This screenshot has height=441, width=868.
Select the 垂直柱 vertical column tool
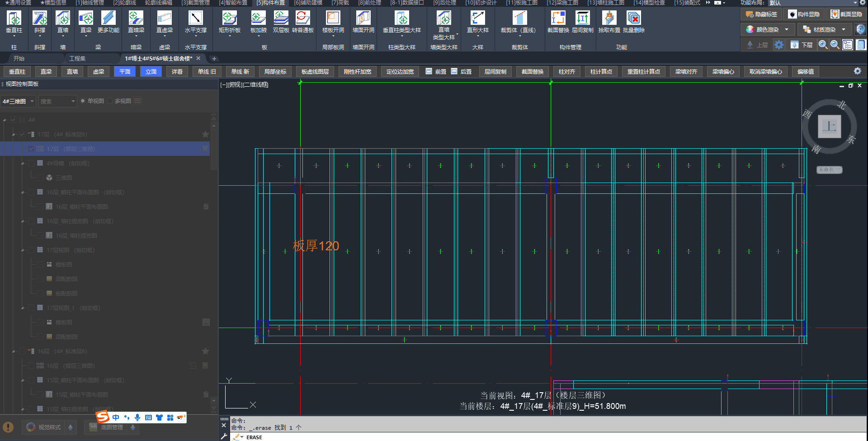[x=14, y=19]
